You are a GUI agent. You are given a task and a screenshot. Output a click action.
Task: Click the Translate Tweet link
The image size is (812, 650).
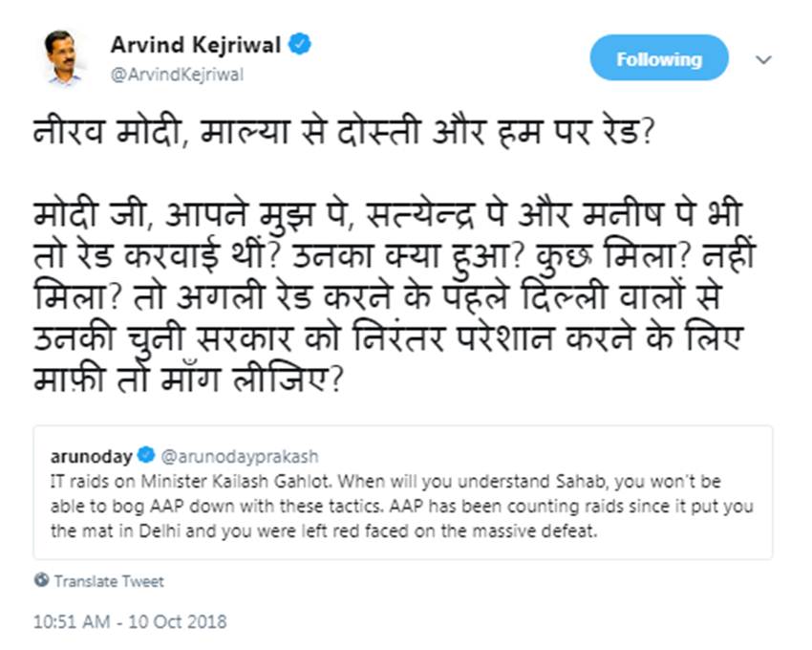(109, 581)
